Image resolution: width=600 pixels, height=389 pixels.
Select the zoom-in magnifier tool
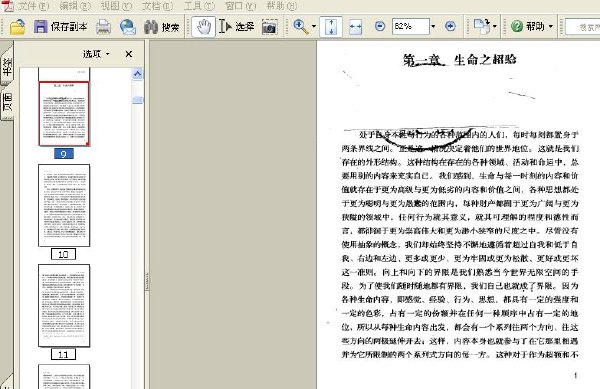coord(301,26)
